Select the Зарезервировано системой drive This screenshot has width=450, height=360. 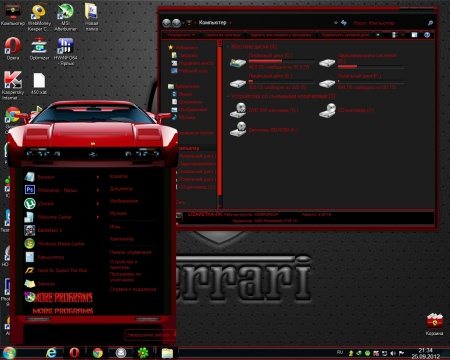361,61
